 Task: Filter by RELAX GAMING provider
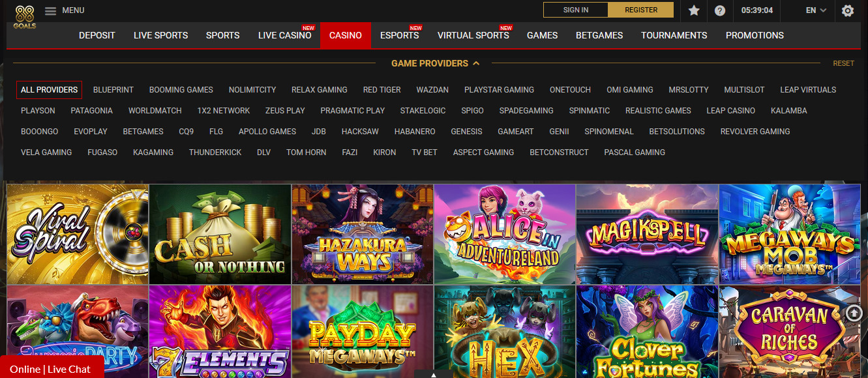(320, 90)
